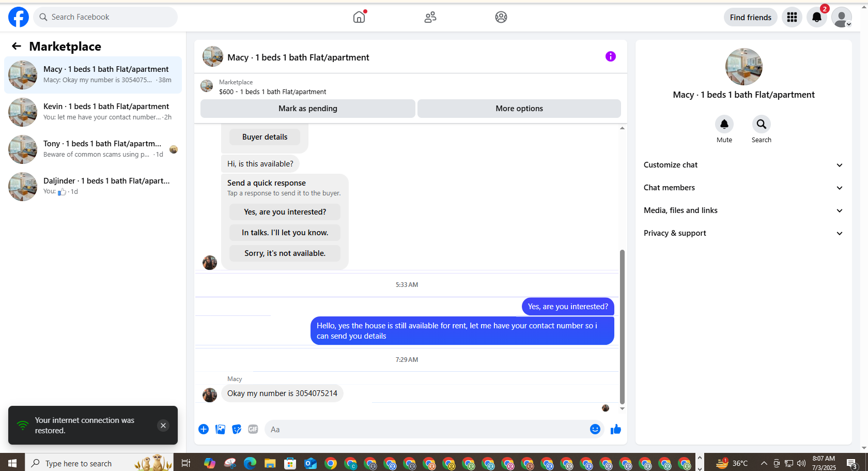Viewport: 868px width, 471px height.
Task: Open the Groups icon in top navigation
Action: (x=501, y=17)
